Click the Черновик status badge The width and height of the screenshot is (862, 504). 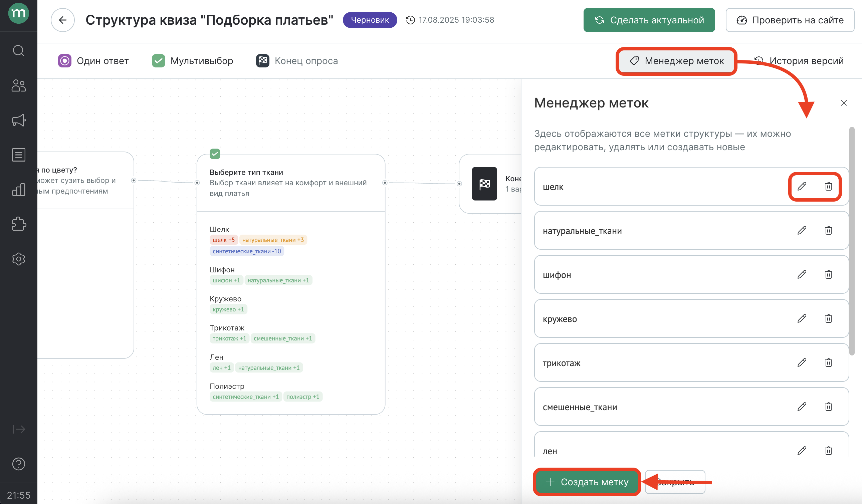370,20
